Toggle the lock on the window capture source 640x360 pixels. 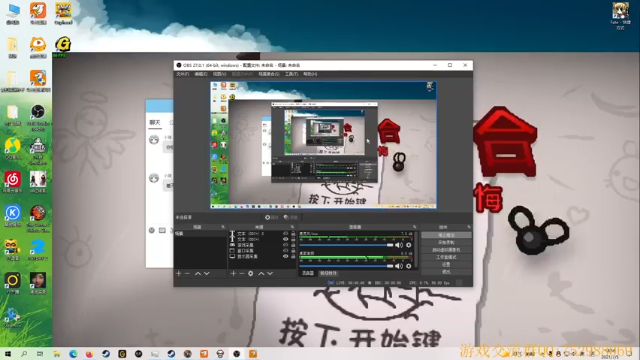[293, 251]
